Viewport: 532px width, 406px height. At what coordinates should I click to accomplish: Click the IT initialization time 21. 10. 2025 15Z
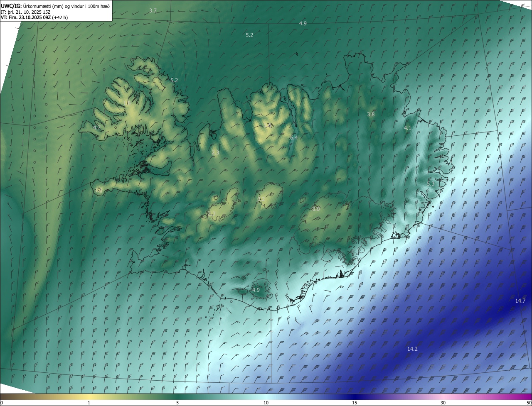point(26,12)
